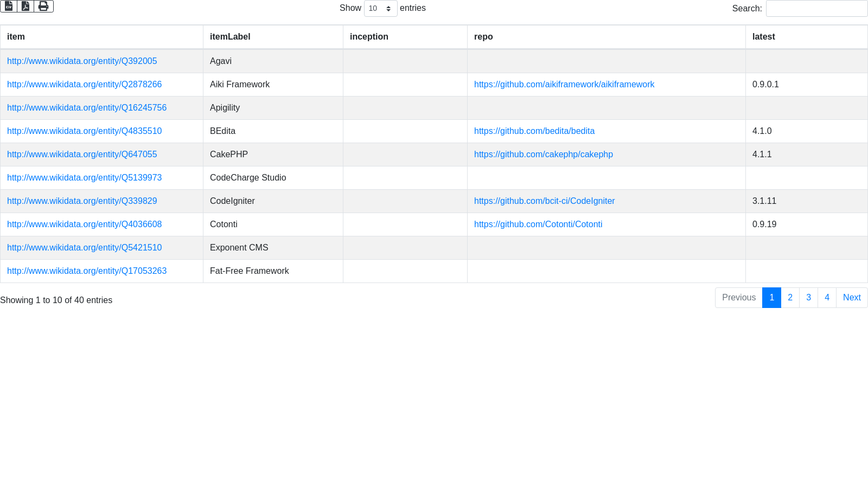Open Wikidata entity link Q392005

pos(82,61)
